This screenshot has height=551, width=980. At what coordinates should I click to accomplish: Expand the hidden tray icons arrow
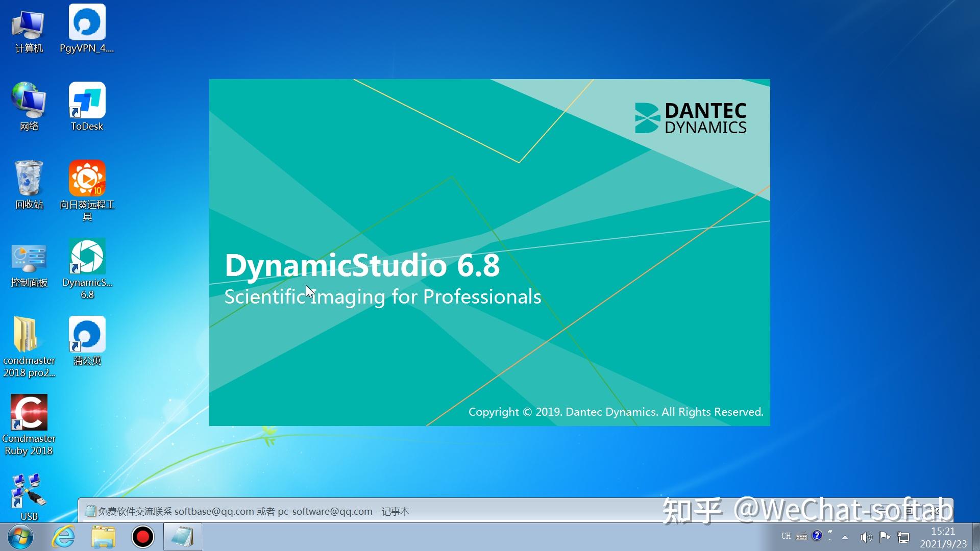[x=846, y=537]
